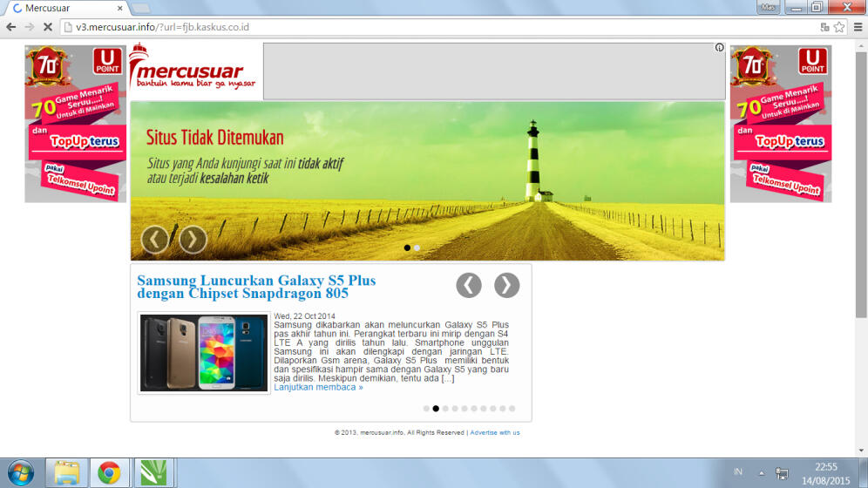The image size is (868, 488).
Task: Open File Explorer from taskbar
Action: (67, 473)
